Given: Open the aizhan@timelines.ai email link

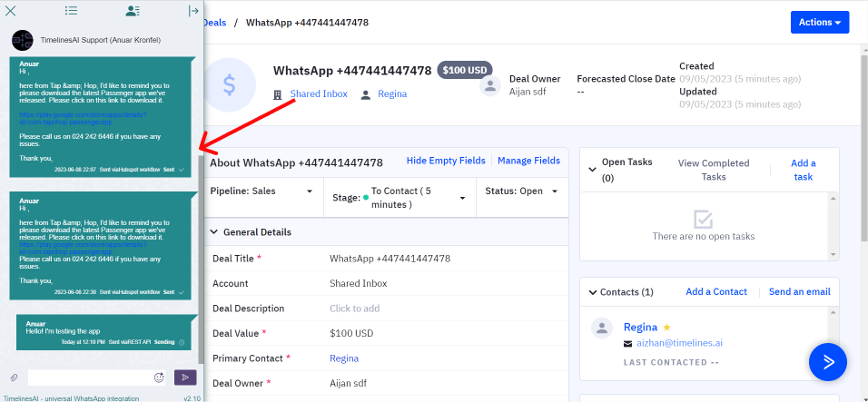Looking at the screenshot, I should (x=679, y=343).
